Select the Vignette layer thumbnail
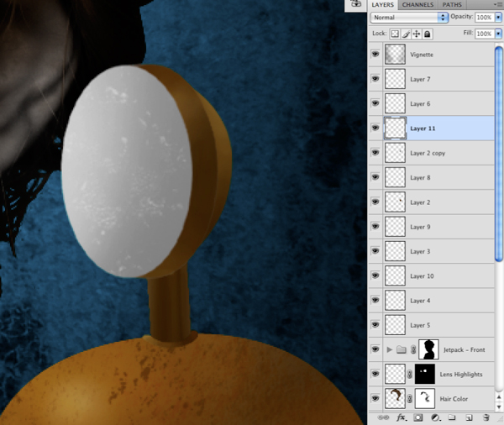Image resolution: width=504 pixels, height=425 pixels. 395,55
